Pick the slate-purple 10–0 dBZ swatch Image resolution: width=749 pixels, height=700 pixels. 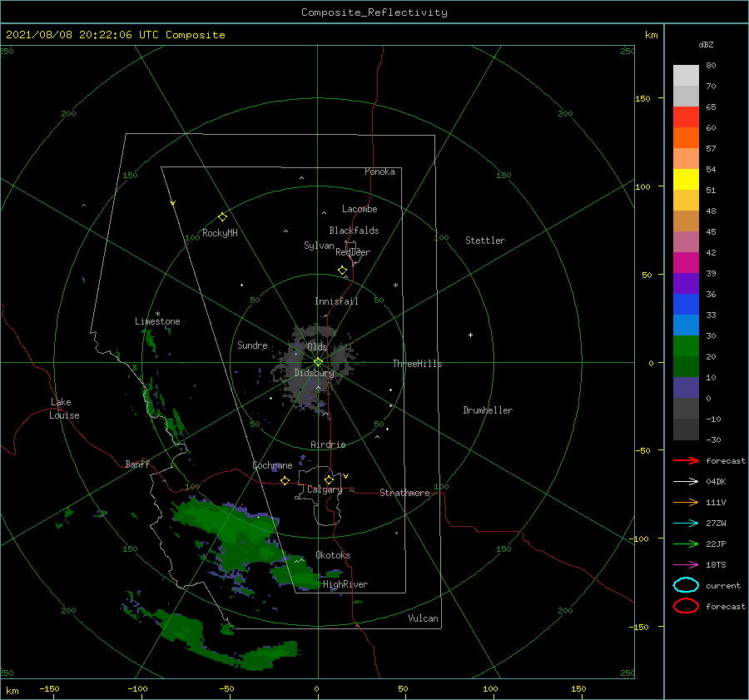tap(686, 388)
